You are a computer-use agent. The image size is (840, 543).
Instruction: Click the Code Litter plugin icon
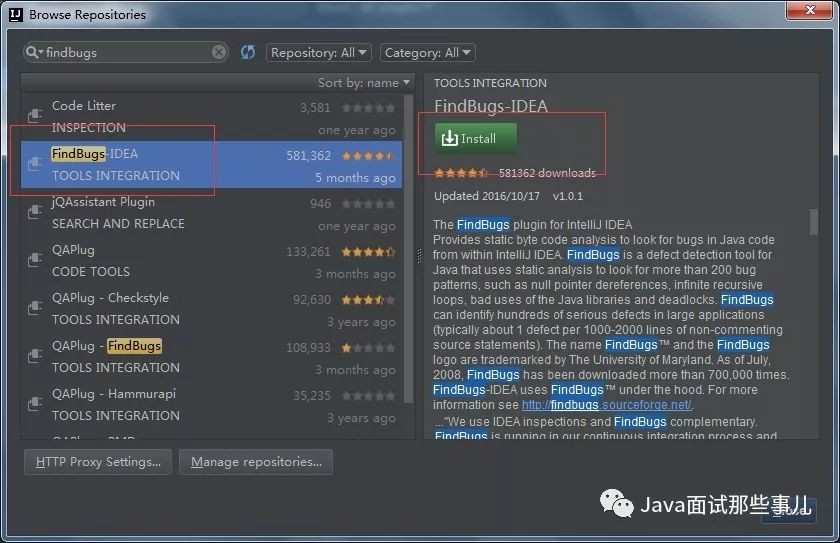click(35, 115)
